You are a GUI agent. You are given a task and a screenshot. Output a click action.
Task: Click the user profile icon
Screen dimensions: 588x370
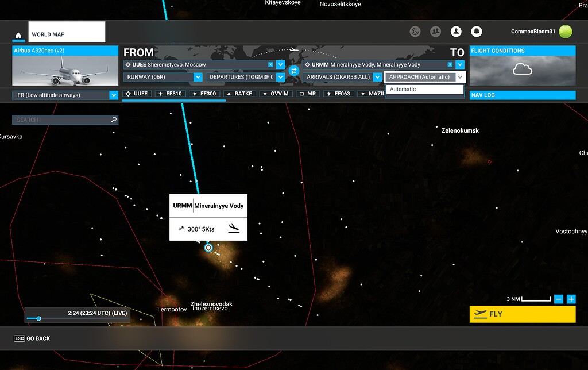click(x=457, y=32)
